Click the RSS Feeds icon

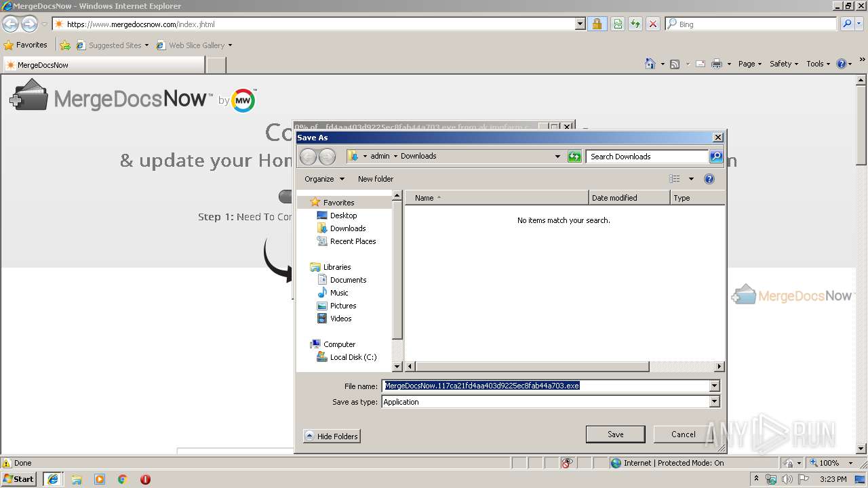pos(675,64)
